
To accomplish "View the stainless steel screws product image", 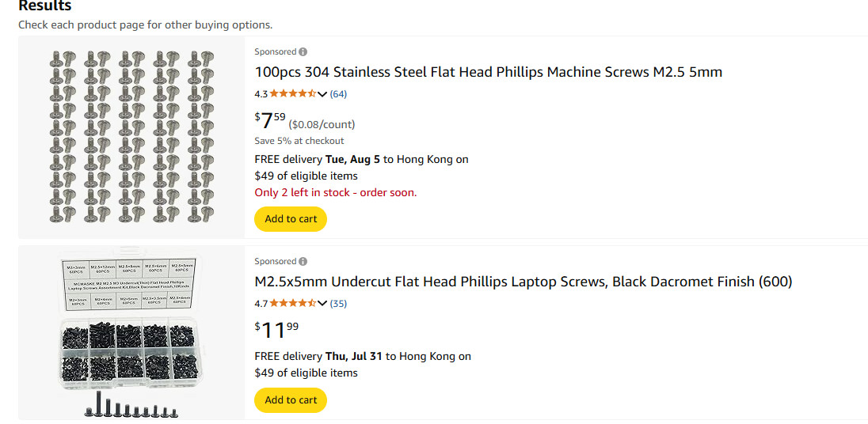I will click(x=131, y=137).
